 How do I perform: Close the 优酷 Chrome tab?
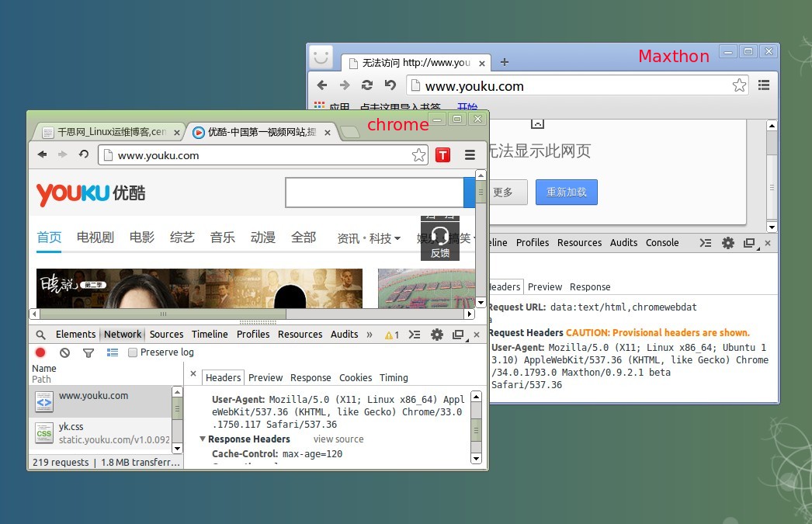tap(328, 133)
